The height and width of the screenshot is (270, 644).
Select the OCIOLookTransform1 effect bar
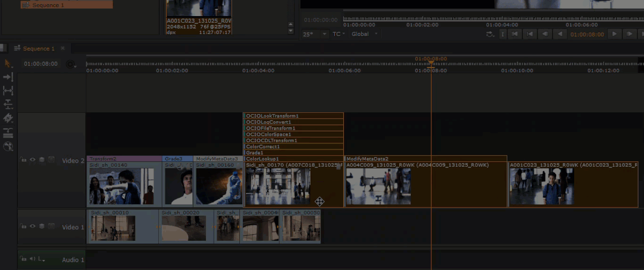click(294, 116)
